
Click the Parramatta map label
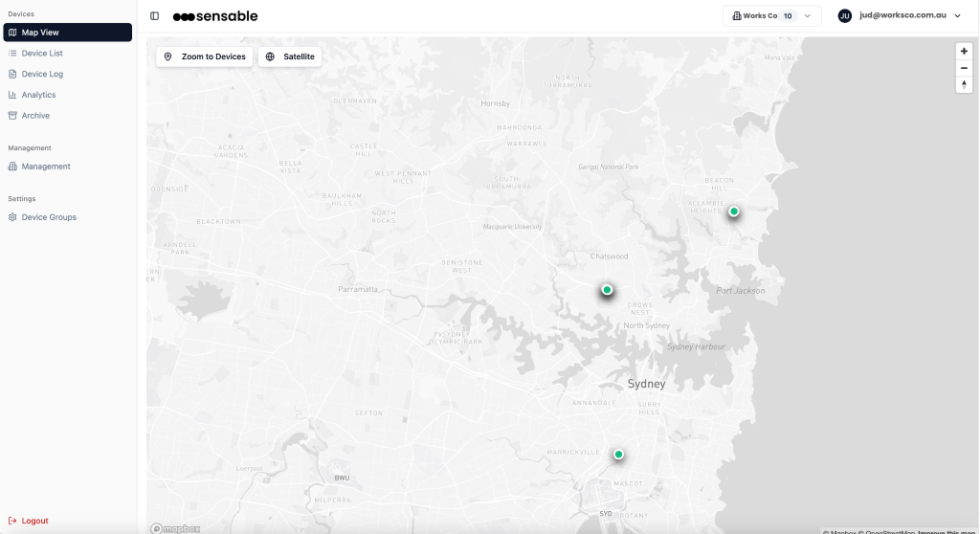point(358,289)
